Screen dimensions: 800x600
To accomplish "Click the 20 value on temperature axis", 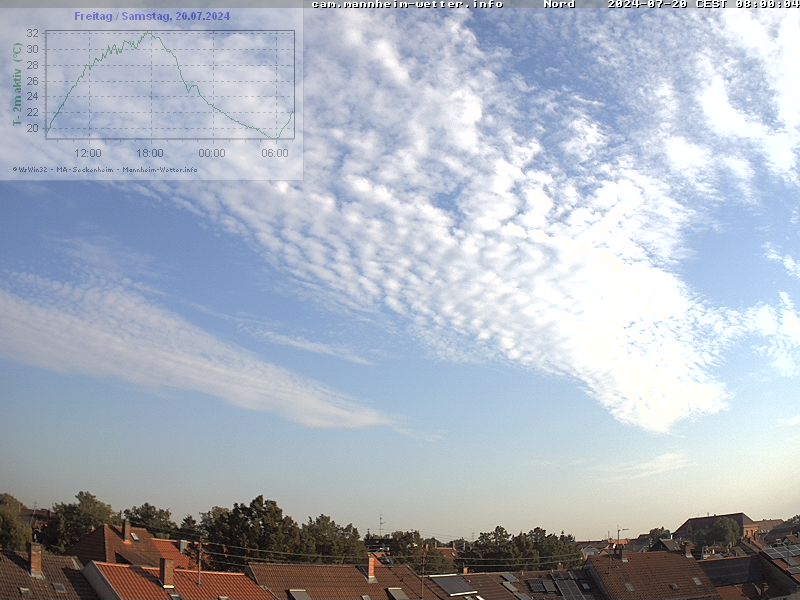I will coord(33,128).
